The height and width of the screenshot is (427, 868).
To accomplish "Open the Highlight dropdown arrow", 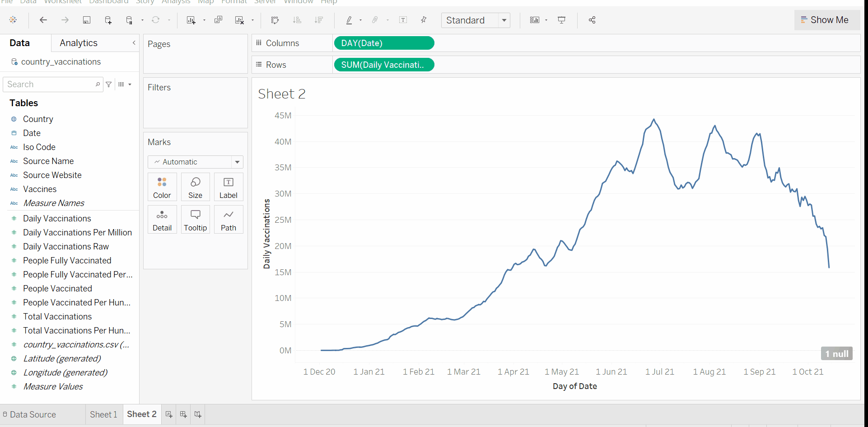I will click(360, 20).
